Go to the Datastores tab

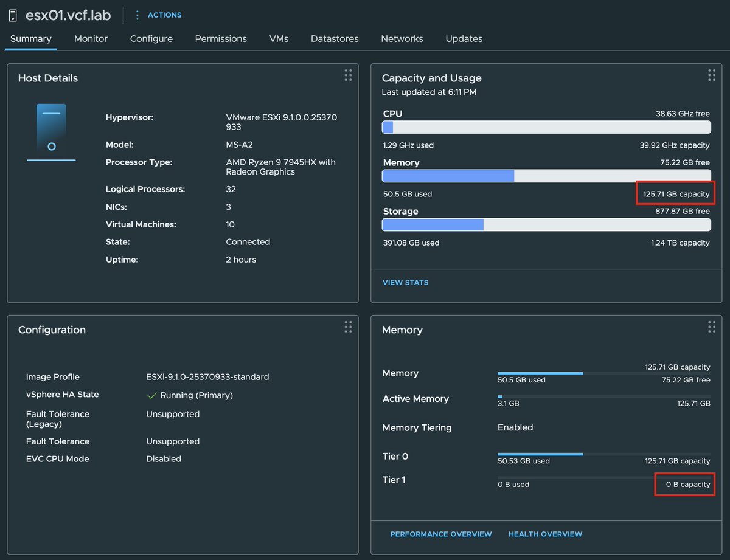335,38
